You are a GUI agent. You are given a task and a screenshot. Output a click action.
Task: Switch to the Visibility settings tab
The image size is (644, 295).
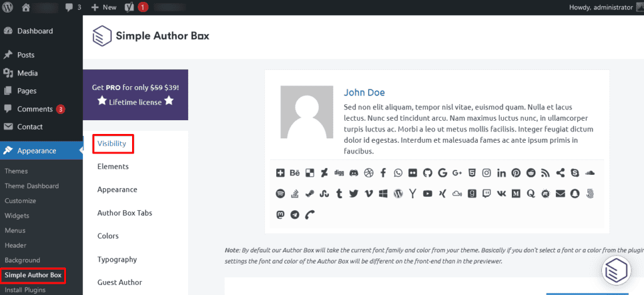[x=112, y=143]
